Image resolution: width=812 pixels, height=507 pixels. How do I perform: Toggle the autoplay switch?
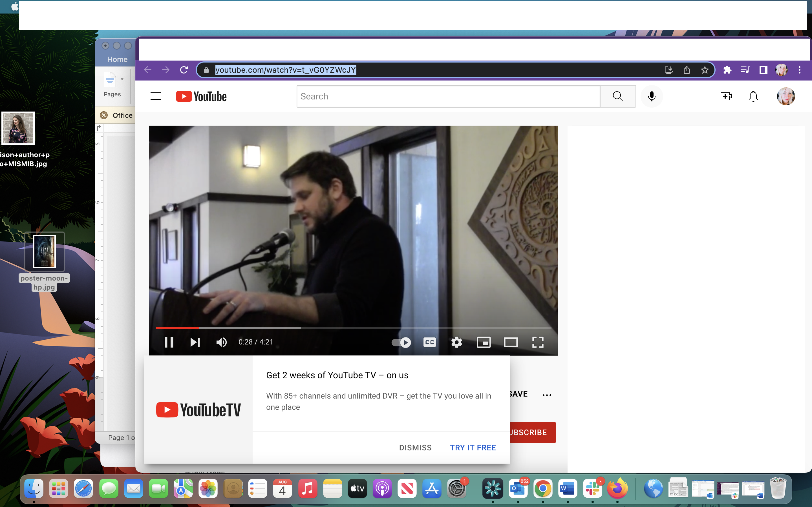click(x=401, y=342)
